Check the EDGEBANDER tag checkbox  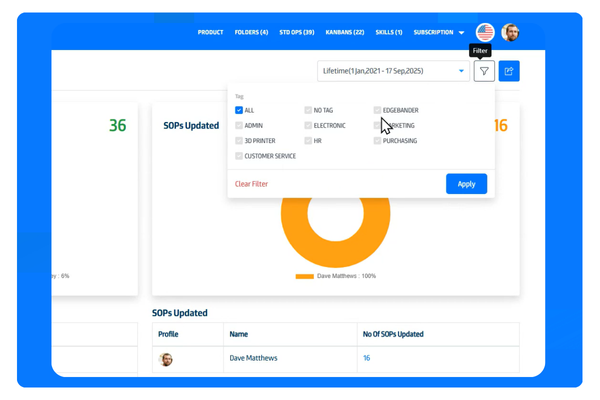pos(377,110)
